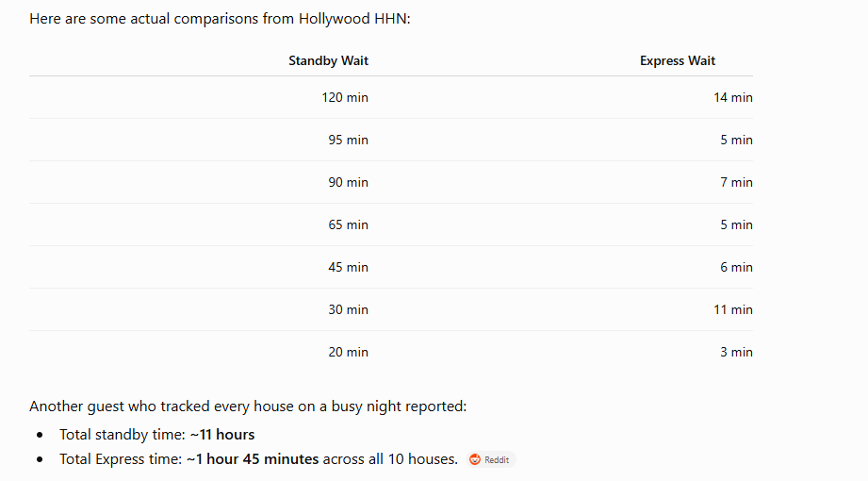This screenshot has width=868, height=481.
Task: Click the 6 min express value
Action: (x=736, y=267)
